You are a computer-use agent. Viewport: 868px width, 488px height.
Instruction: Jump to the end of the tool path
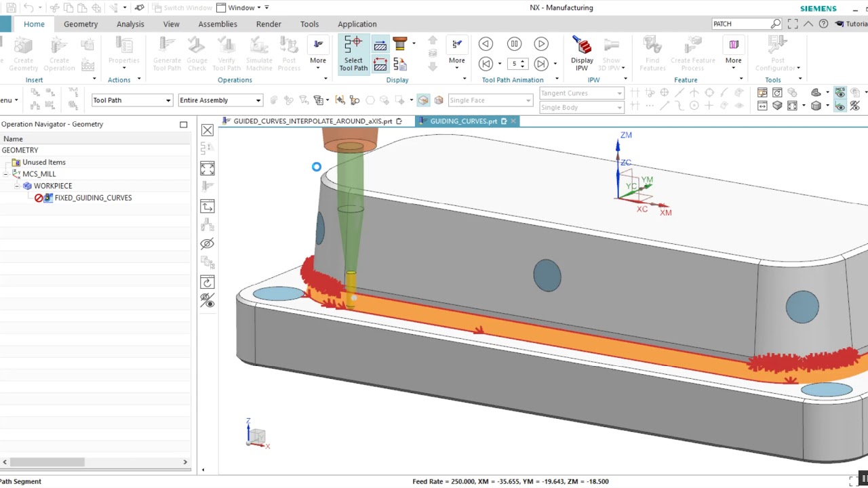tap(541, 64)
